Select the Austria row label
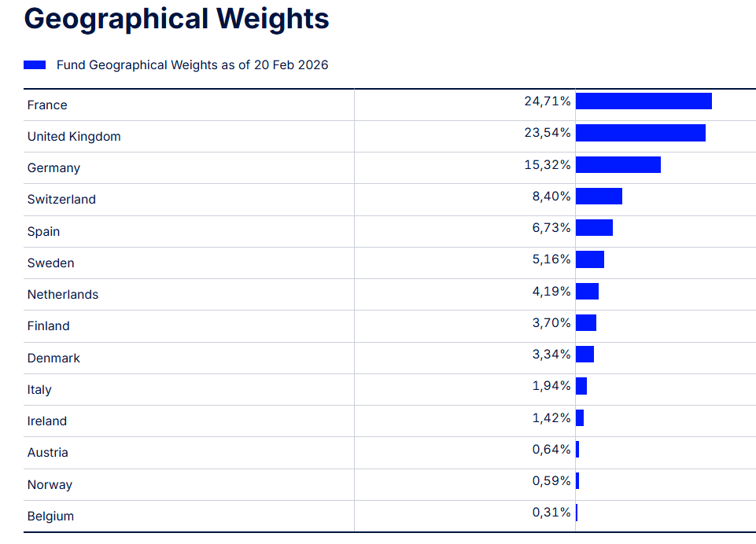Image resolution: width=756 pixels, height=544 pixels. (47, 452)
